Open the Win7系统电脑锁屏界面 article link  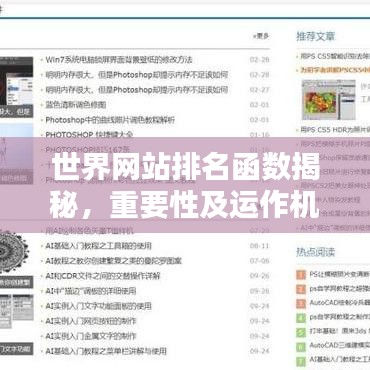tap(119, 60)
